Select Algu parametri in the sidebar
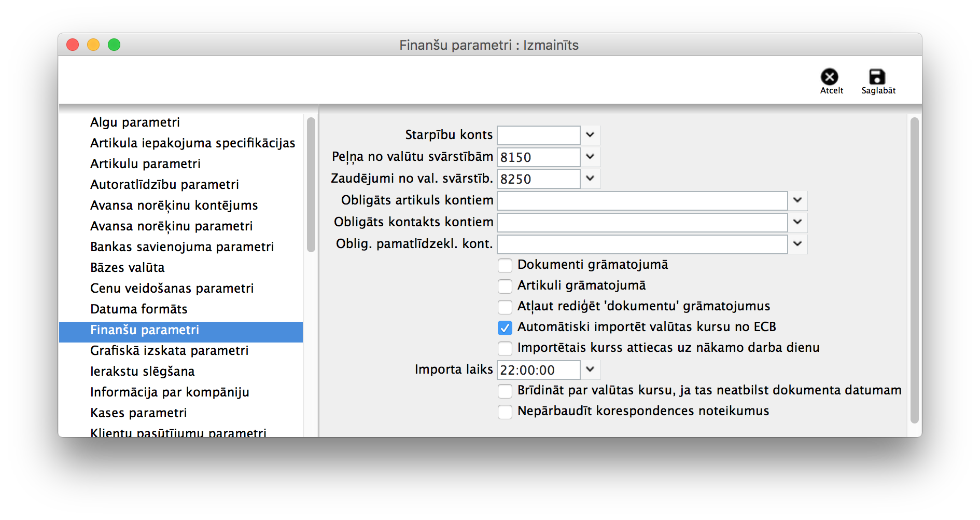This screenshot has height=520, width=980. (x=135, y=122)
